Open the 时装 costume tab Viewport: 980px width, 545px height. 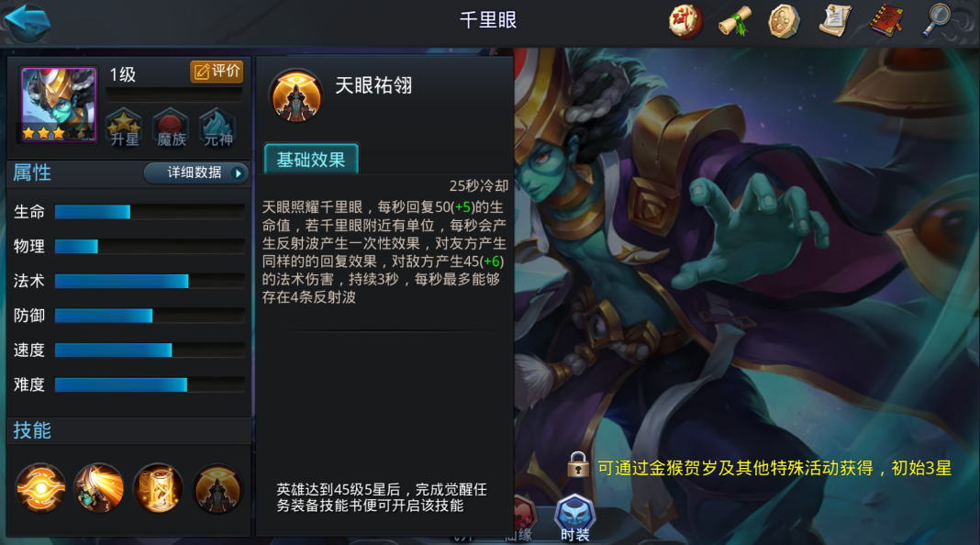[x=575, y=518]
